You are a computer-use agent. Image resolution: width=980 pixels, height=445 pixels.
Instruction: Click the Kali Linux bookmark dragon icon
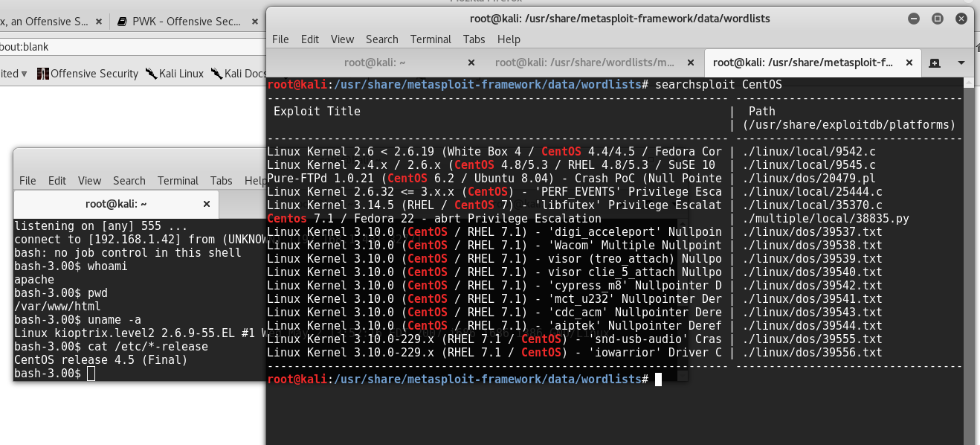151,74
